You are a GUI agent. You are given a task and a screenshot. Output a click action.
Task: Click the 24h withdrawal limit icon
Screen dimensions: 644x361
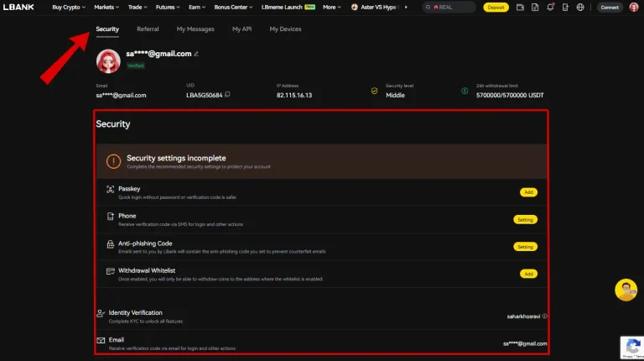(x=465, y=91)
